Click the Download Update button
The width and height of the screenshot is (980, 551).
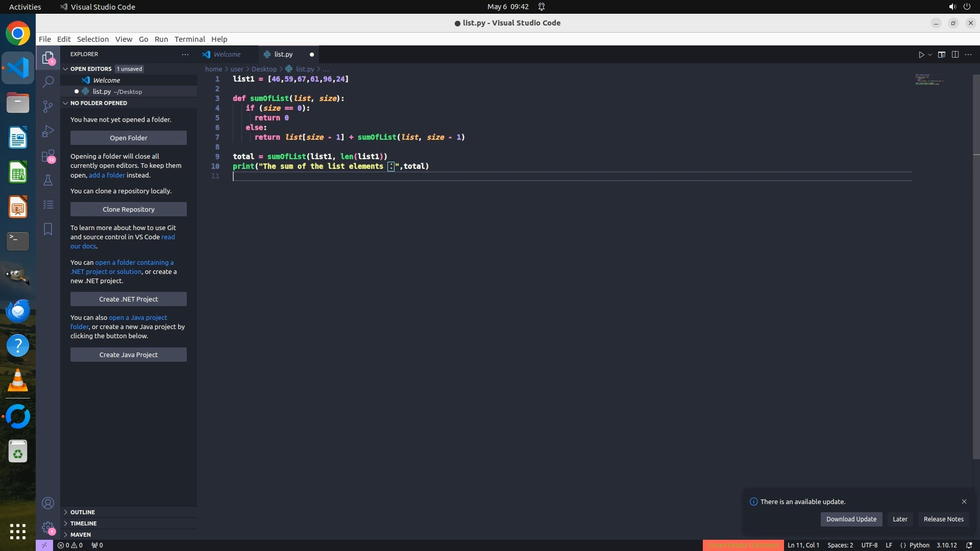click(x=851, y=519)
